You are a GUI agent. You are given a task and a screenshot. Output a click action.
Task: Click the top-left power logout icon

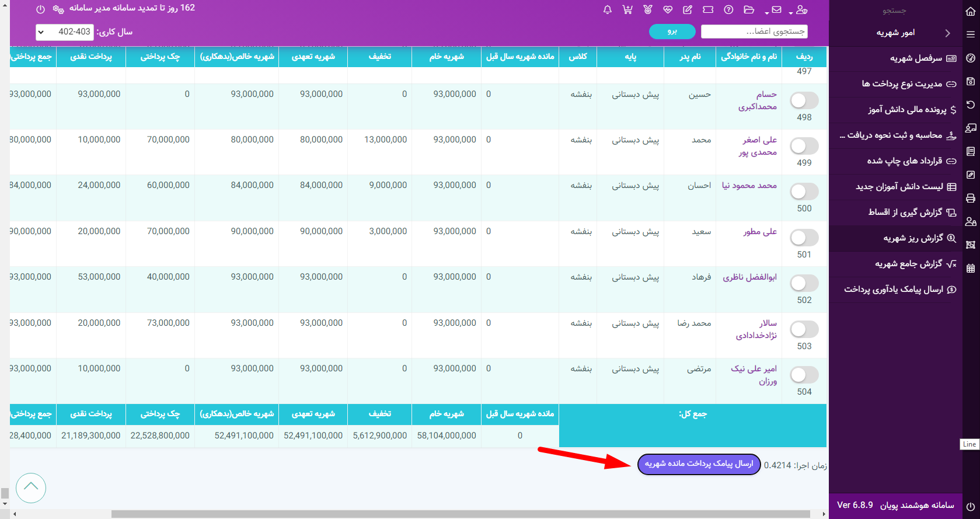[x=40, y=9]
